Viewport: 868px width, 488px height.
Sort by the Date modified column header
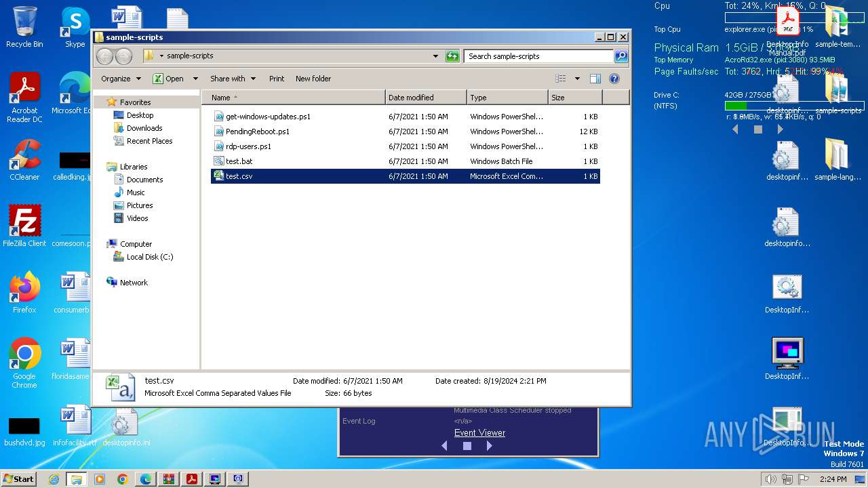tap(426, 98)
